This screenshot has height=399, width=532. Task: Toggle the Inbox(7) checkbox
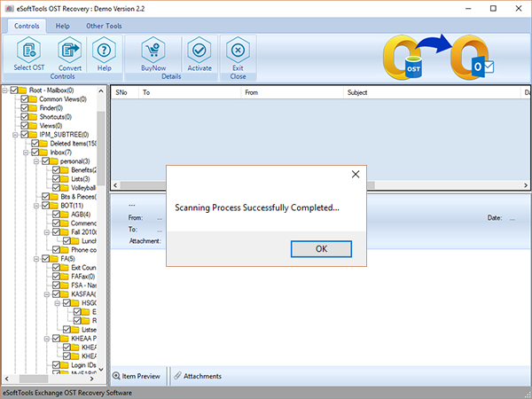pos(35,152)
